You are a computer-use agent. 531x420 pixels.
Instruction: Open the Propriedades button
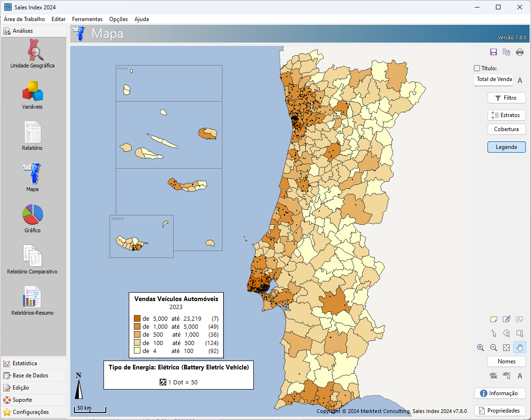pyautogui.click(x=500, y=411)
